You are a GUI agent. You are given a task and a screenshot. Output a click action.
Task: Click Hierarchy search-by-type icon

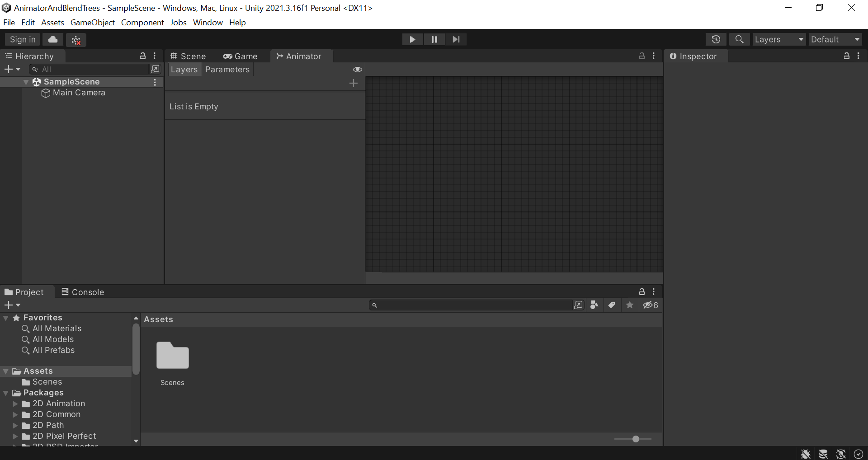click(x=155, y=69)
